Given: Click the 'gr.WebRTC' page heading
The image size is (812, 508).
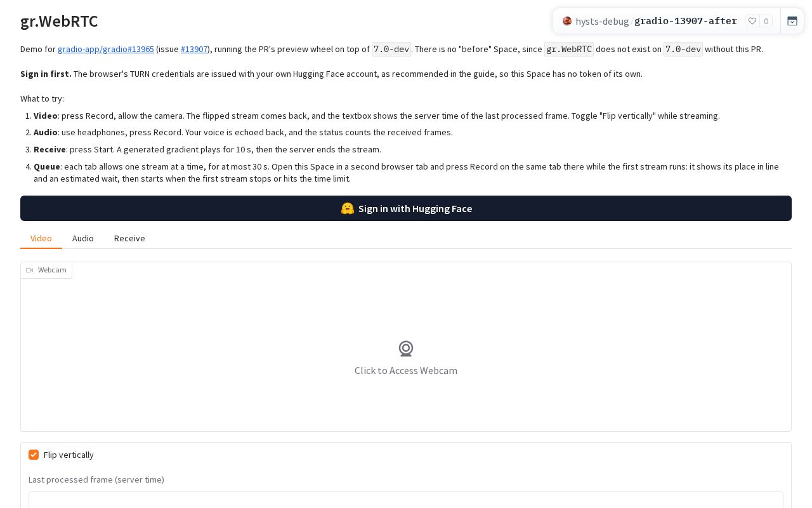Looking at the screenshot, I should click(x=59, y=21).
